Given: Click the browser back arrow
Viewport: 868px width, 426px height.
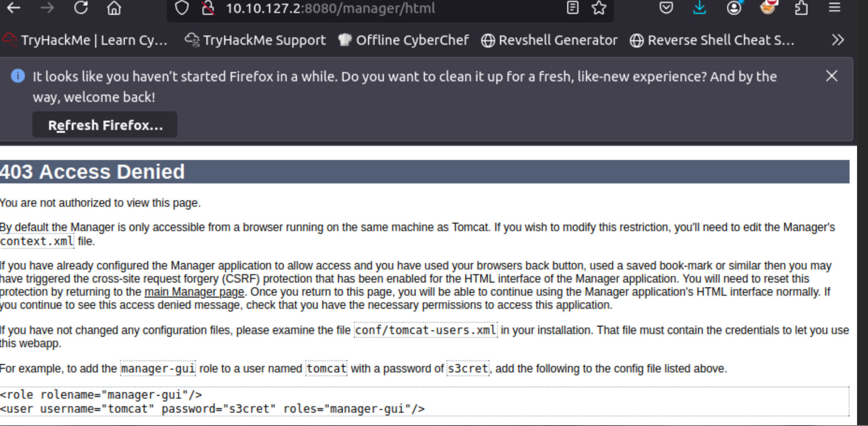Looking at the screenshot, I should tap(13, 8).
